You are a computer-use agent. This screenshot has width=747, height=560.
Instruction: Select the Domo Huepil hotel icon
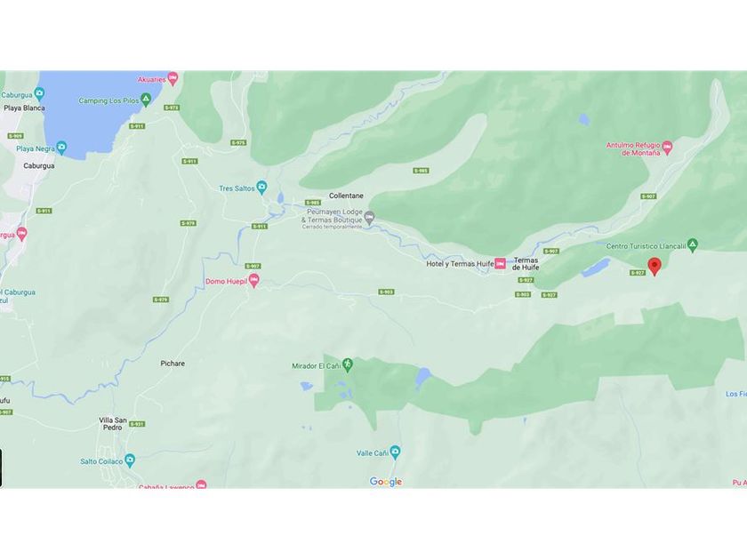click(x=254, y=281)
